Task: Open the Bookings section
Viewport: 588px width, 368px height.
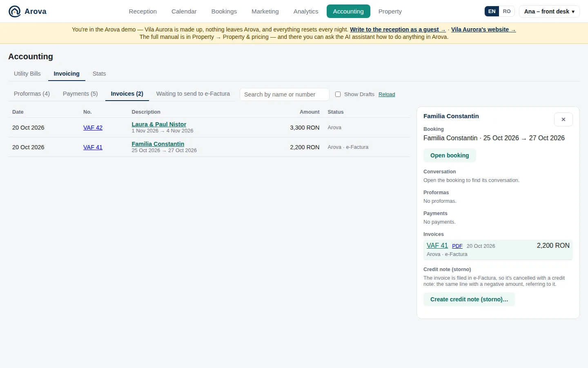Action: coord(224,11)
